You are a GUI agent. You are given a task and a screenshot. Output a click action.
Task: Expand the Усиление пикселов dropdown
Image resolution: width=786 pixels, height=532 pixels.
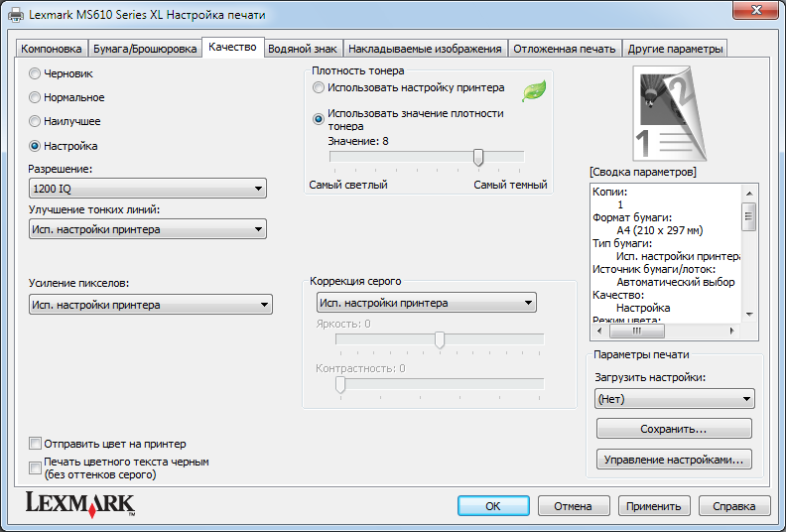[x=151, y=305]
